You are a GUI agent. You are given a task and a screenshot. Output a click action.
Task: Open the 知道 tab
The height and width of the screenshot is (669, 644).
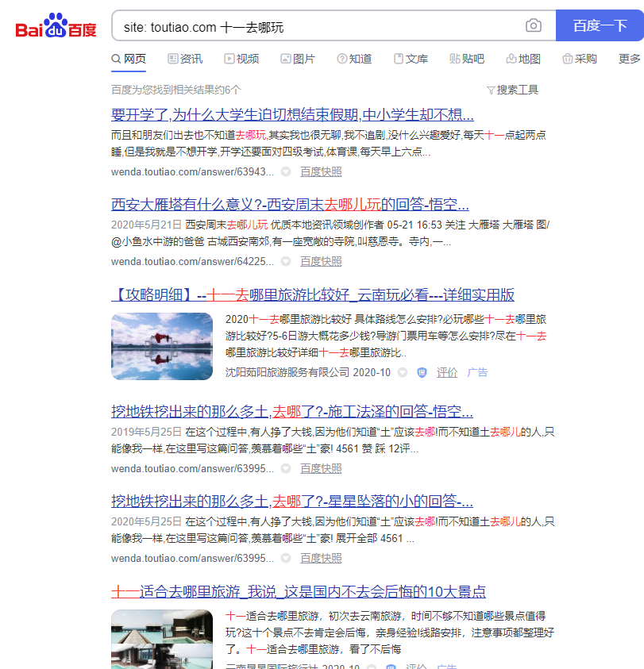(x=354, y=59)
